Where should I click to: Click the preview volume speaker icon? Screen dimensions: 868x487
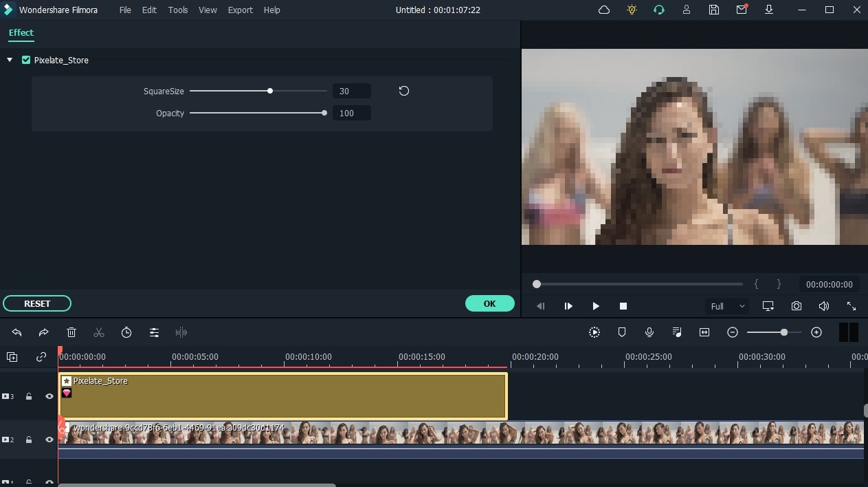click(x=823, y=306)
